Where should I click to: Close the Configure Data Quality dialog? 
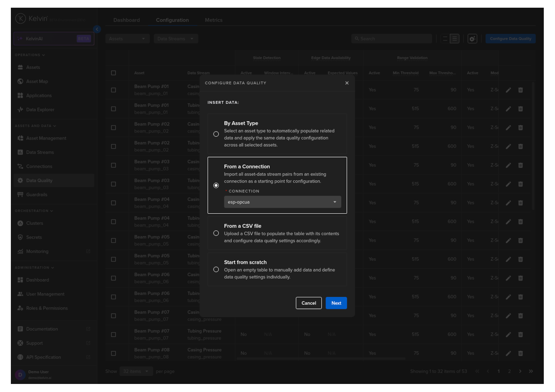347,83
